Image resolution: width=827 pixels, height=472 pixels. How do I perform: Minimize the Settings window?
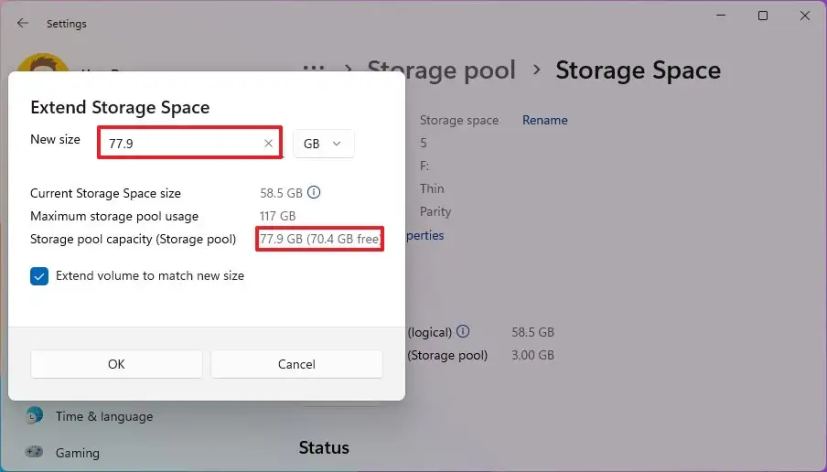(x=721, y=16)
